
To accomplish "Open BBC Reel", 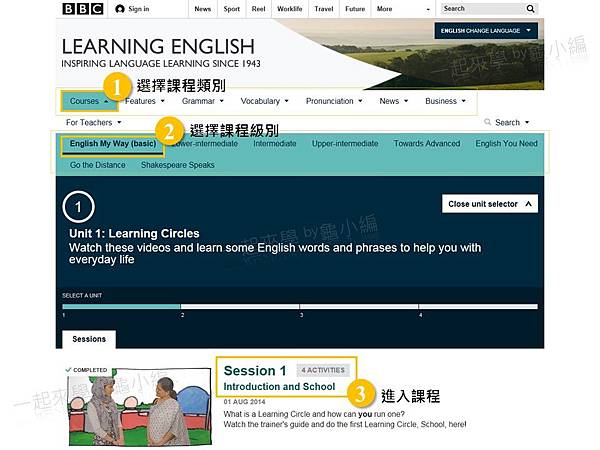I will pyautogui.click(x=258, y=9).
